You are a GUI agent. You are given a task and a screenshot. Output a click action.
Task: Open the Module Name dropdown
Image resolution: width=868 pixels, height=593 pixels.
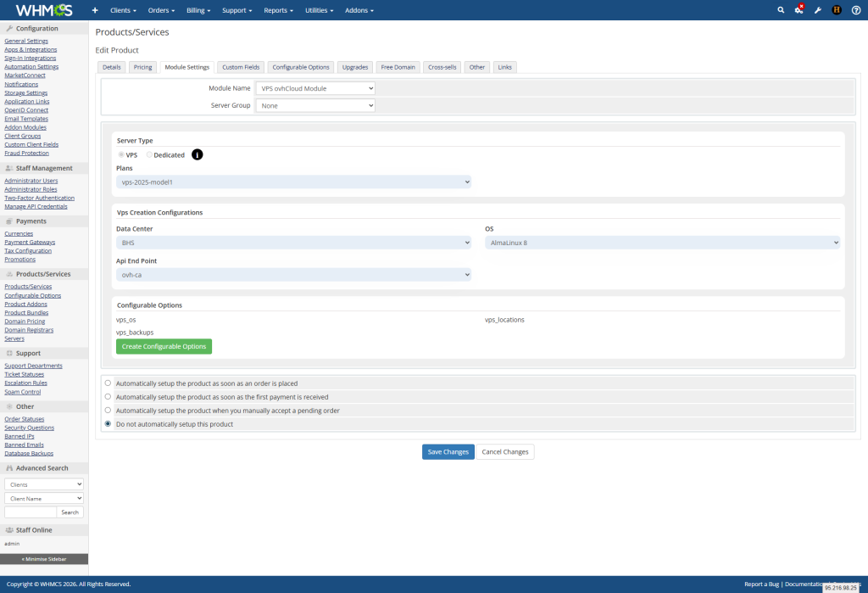point(314,87)
